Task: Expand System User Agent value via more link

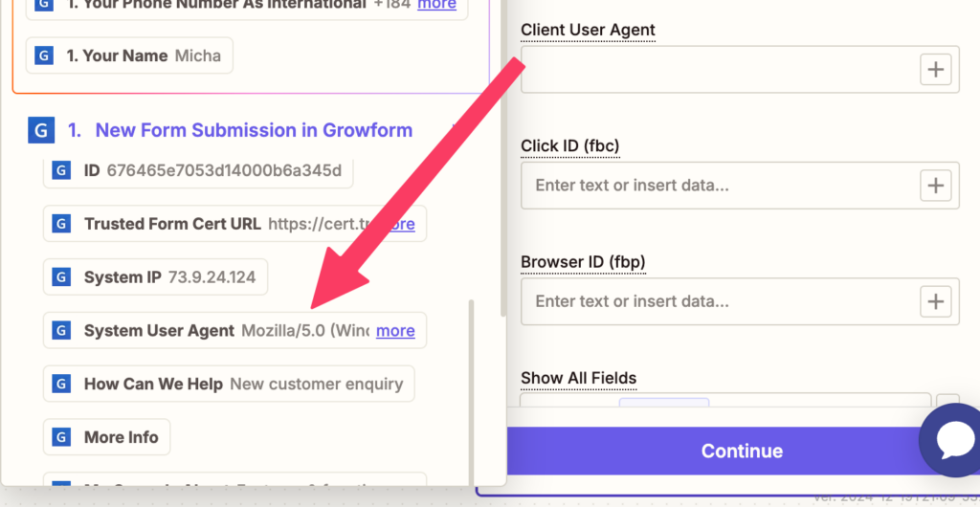Action: (395, 330)
